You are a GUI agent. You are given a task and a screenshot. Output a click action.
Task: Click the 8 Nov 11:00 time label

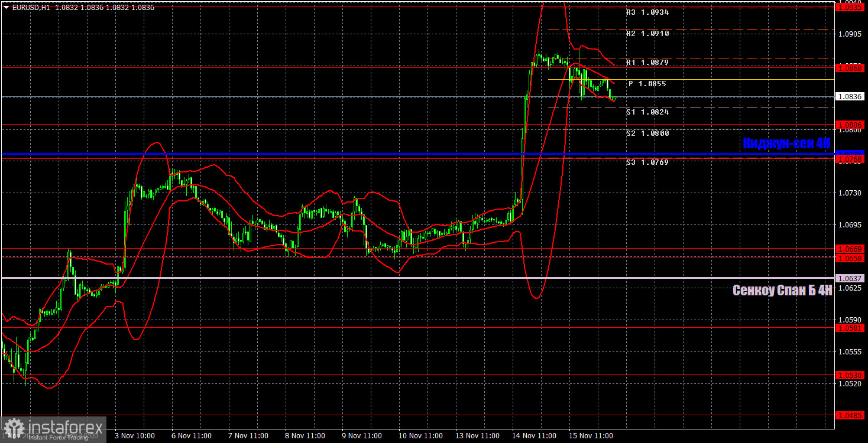[x=305, y=436]
